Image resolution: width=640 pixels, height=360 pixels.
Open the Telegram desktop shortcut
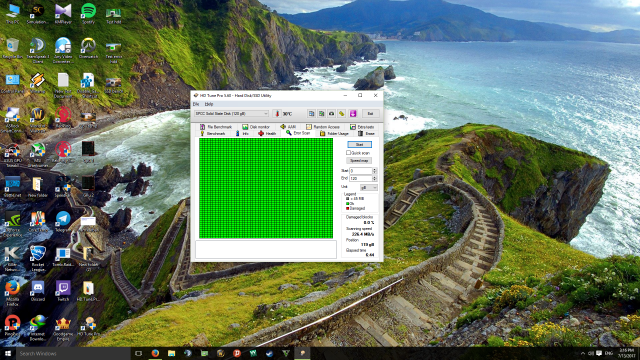click(x=63, y=222)
